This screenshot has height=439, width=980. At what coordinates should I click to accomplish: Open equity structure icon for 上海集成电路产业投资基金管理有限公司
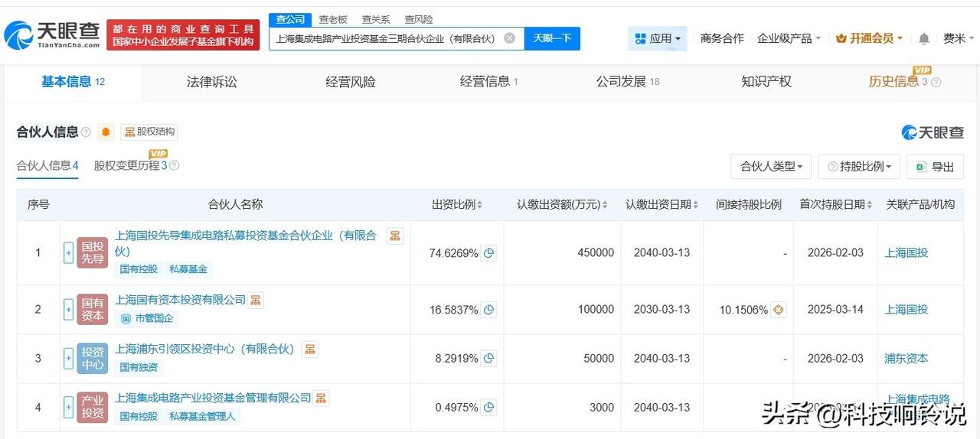(321, 398)
